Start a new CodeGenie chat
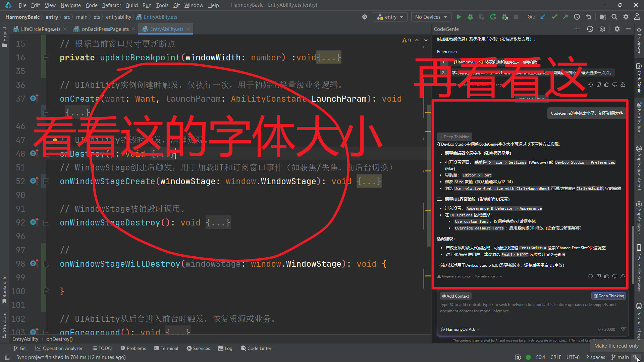 [x=577, y=29]
